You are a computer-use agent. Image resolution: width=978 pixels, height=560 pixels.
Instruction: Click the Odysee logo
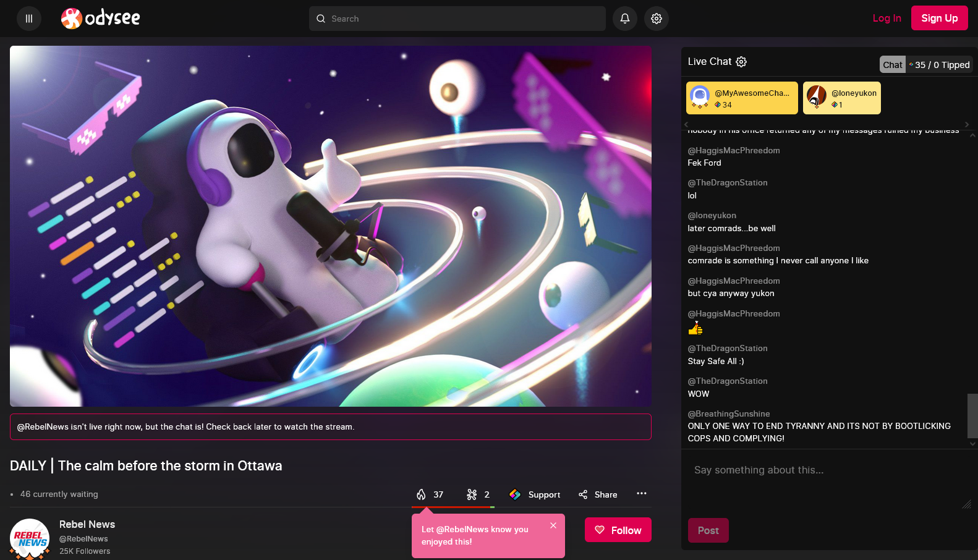pyautogui.click(x=100, y=19)
